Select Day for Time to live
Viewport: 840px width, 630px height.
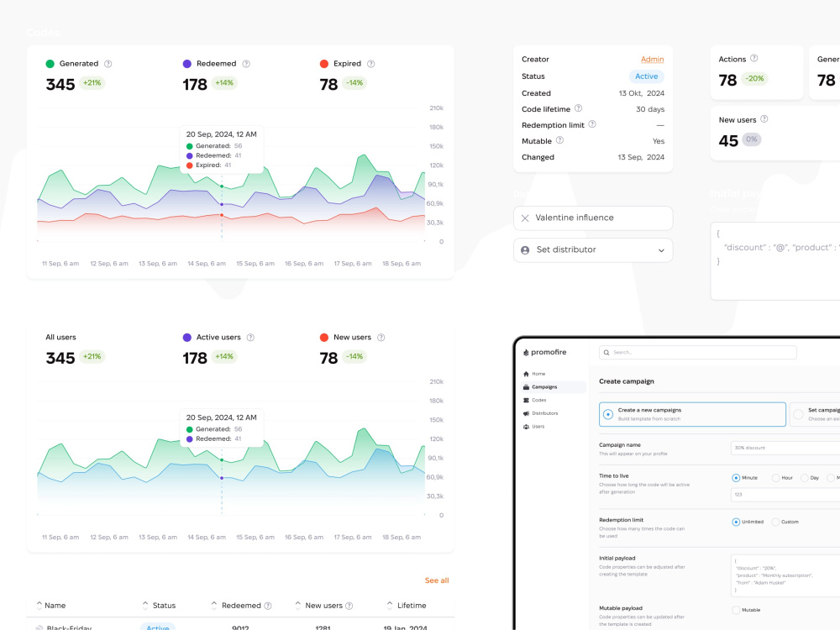[x=804, y=478]
